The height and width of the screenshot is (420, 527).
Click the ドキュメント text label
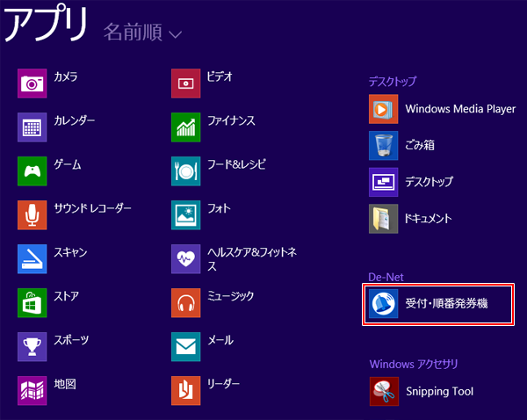click(x=429, y=219)
